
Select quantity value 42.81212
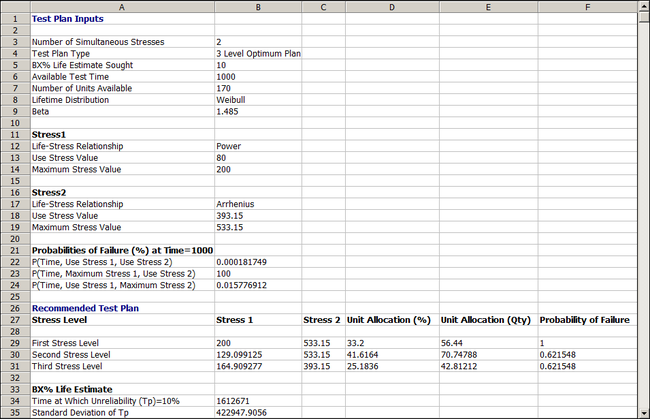coord(488,366)
